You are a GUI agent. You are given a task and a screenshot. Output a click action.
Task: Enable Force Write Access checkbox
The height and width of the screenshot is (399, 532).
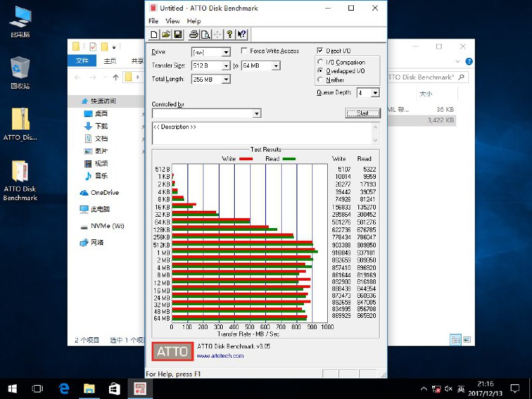pyautogui.click(x=244, y=51)
